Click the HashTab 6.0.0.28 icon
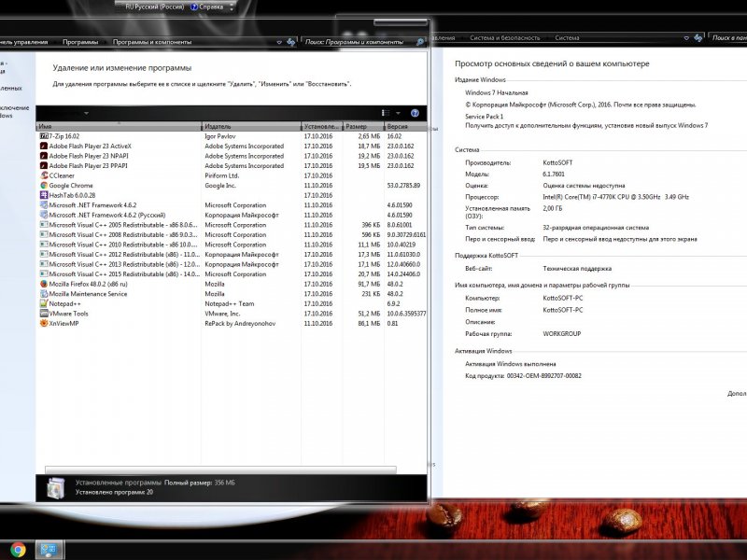 pyautogui.click(x=44, y=195)
